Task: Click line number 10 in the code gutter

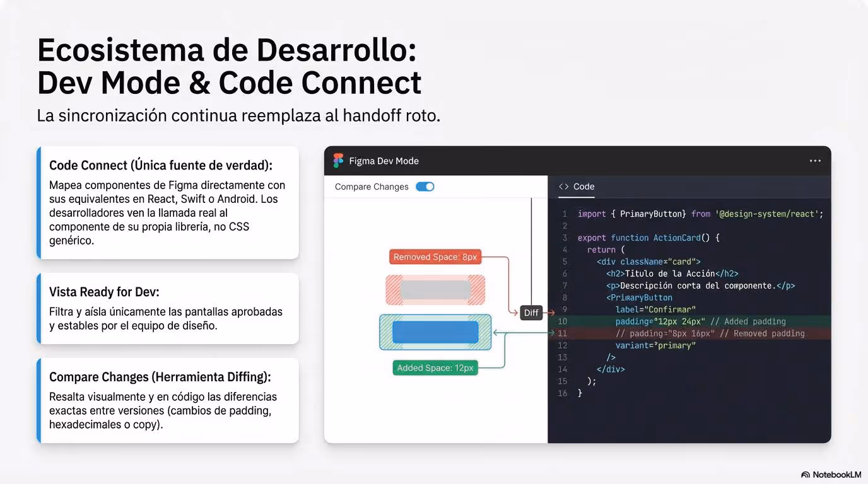Action: pos(563,321)
